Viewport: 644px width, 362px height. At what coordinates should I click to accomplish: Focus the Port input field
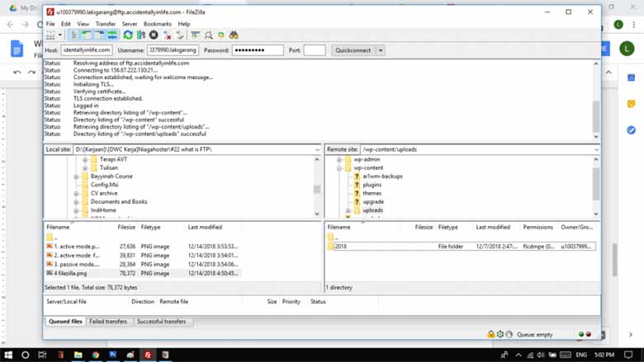315,50
